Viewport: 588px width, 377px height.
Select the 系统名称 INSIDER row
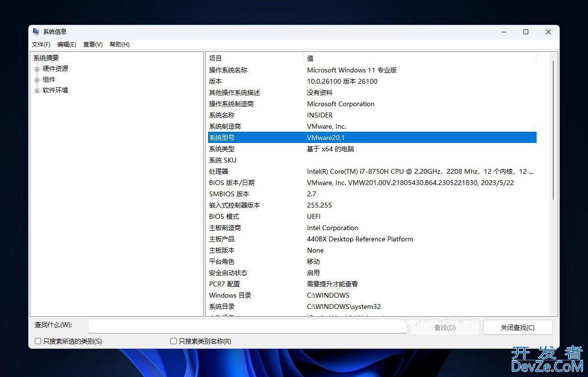pyautogui.click(x=372, y=115)
